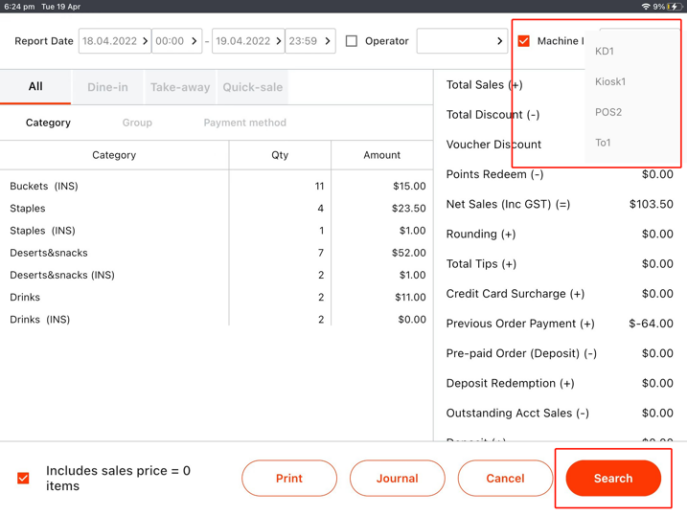687x516 pixels.
Task: Uncheck the Machine ID checkbox
Action: point(524,41)
